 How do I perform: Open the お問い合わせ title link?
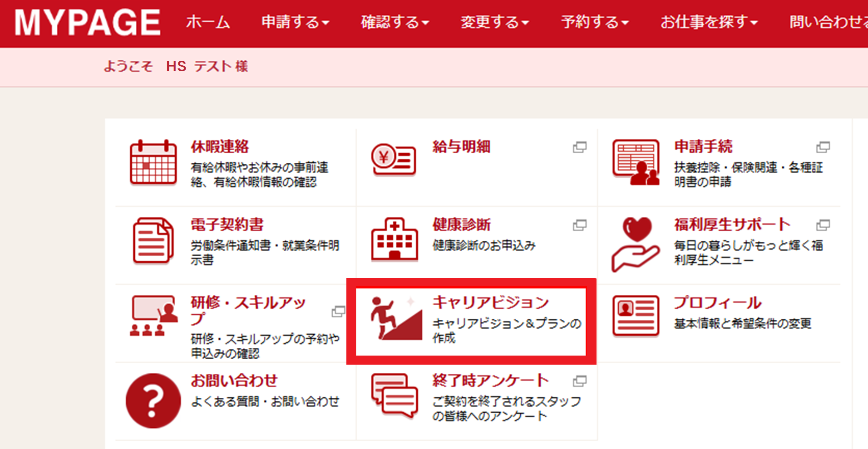click(x=234, y=381)
